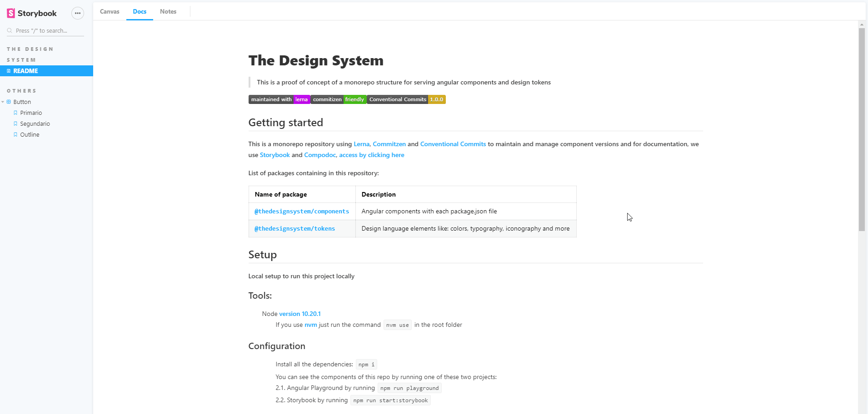
Task: Click the 'npm run playground' code snippet
Action: [409, 388]
